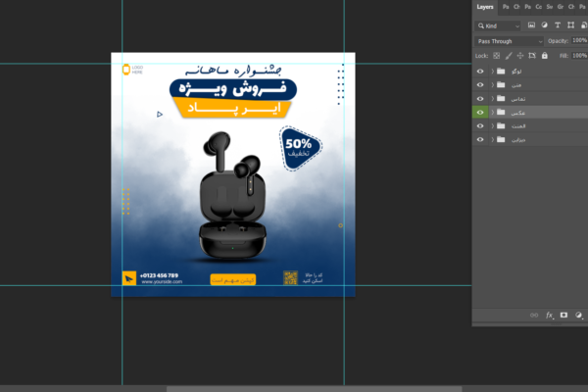Image resolution: width=588 pixels, height=392 pixels.
Task: Click the link layers chain icon
Action: click(534, 316)
